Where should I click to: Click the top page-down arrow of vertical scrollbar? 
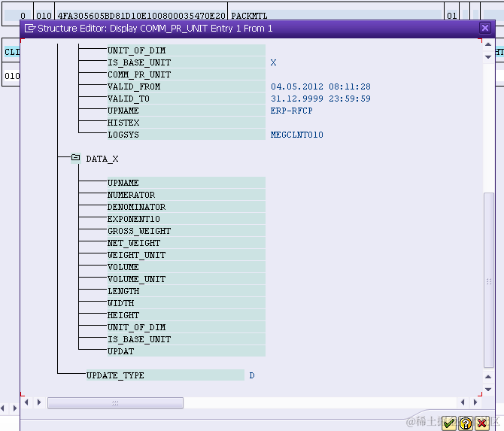tap(488, 57)
